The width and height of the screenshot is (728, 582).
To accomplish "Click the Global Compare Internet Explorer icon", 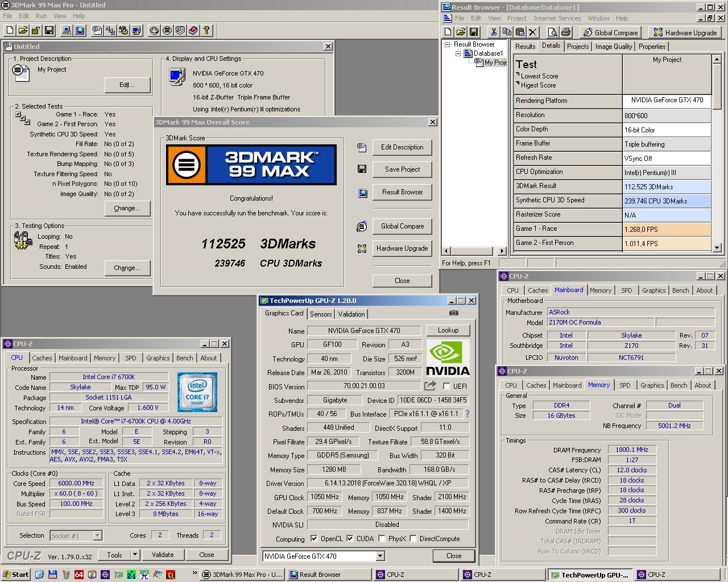I will [x=362, y=226].
